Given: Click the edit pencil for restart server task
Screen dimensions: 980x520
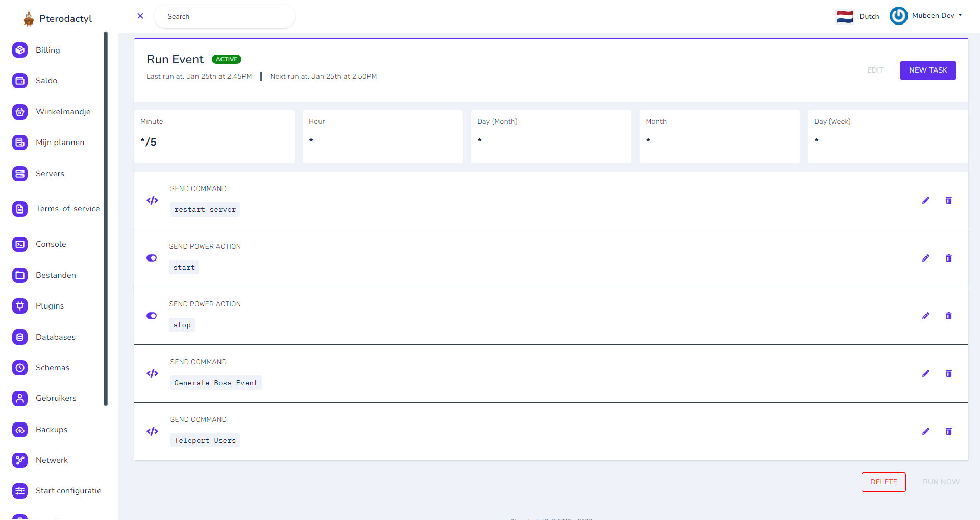Looking at the screenshot, I should tap(926, 200).
